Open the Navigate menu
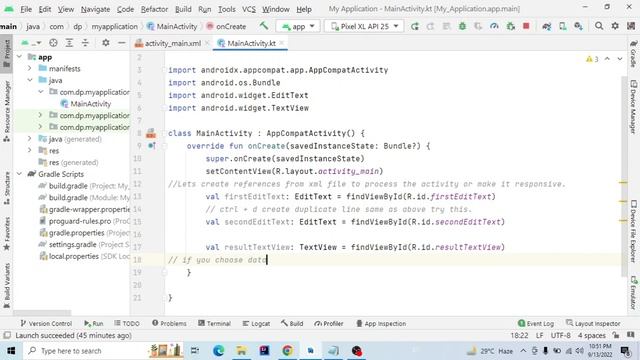Image resolution: width=640 pixels, height=360 pixels. (x=95, y=9)
